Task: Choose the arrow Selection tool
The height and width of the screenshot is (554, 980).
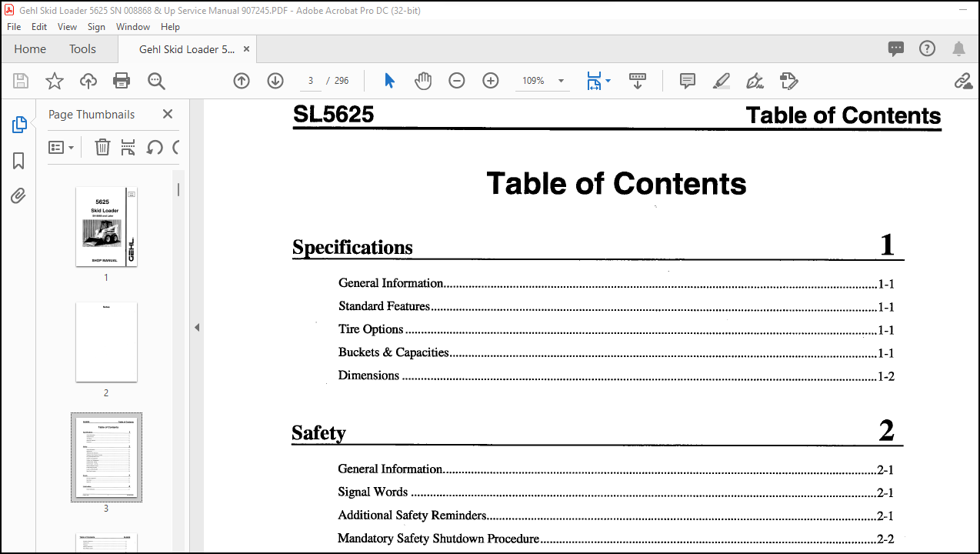Action: pos(389,81)
